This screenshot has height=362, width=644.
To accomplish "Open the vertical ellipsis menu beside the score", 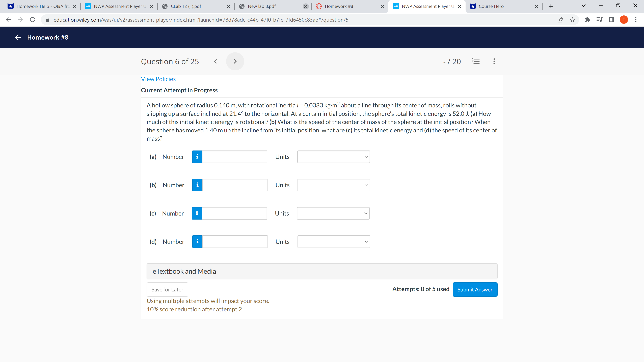I will tap(494, 61).
